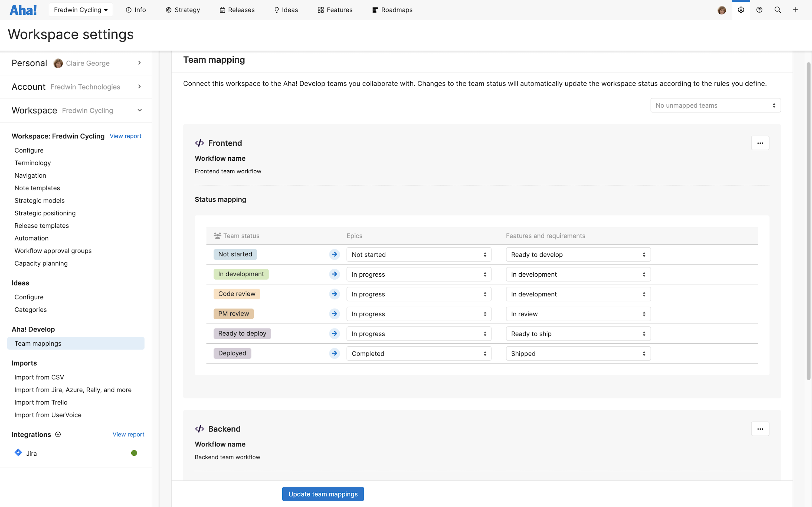Open the No unmapped teams filter dropdown
This screenshot has width=812, height=507.
715,105
